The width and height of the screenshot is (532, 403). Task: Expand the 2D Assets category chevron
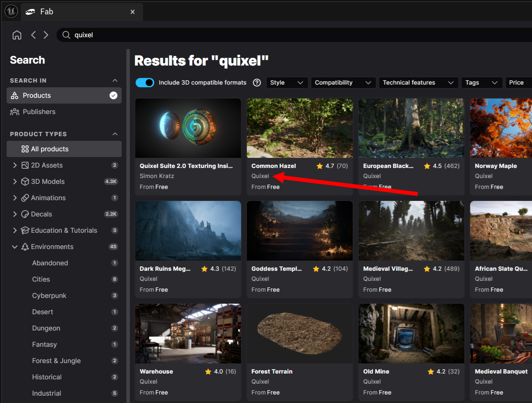tap(15, 165)
